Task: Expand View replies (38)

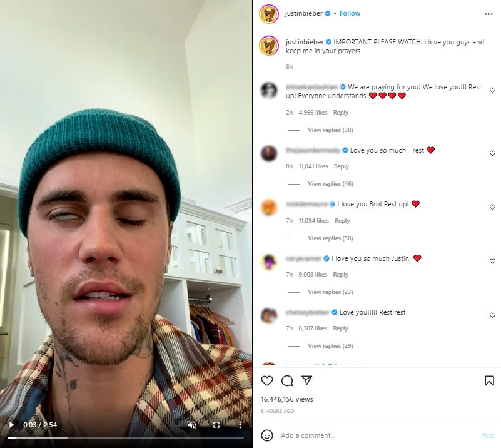Action: click(x=330, y=130)
